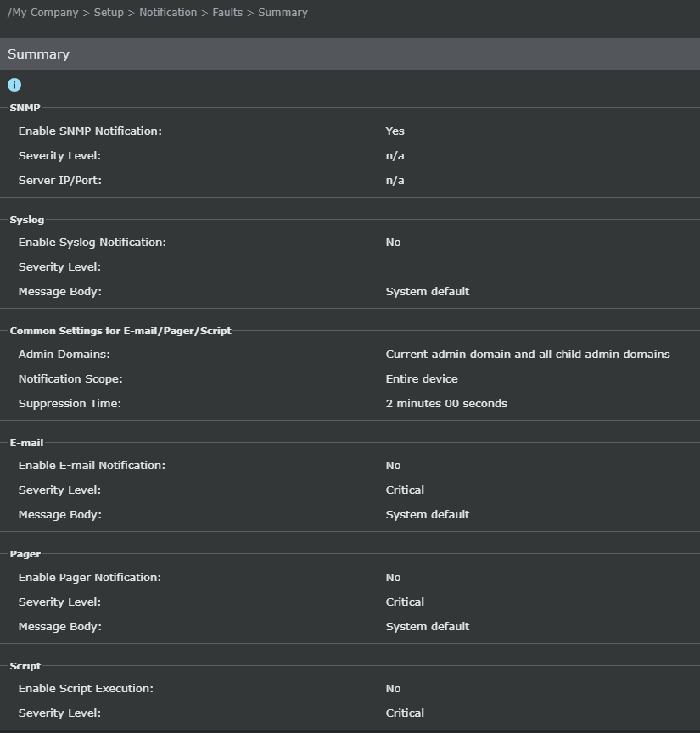Go to the Setup breadcrumb
700x733 pixels.
[x=109, y=13]
